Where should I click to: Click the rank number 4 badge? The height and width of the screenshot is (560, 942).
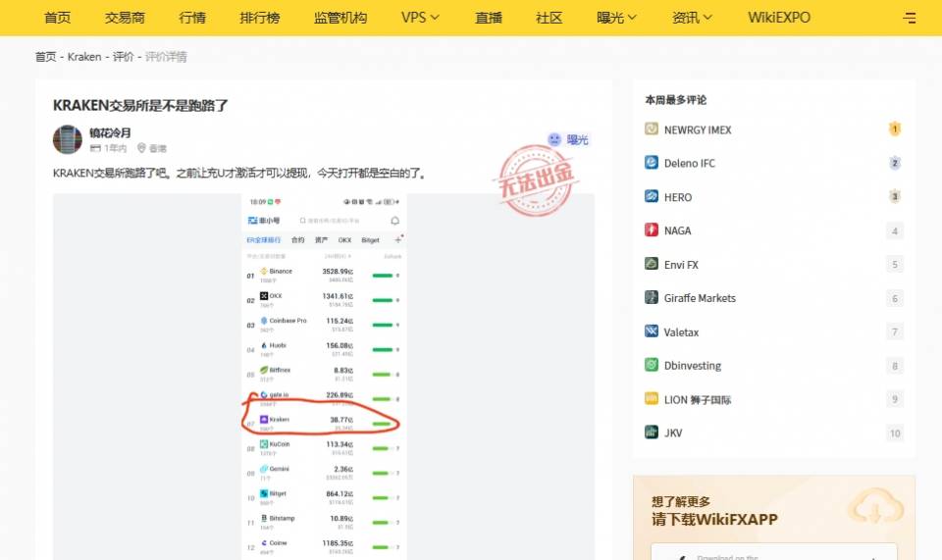click(895, 230)
